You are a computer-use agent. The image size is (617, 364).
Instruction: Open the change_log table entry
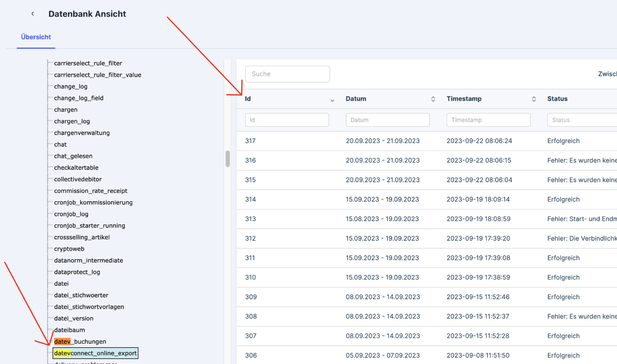click(x=71, y=87)
